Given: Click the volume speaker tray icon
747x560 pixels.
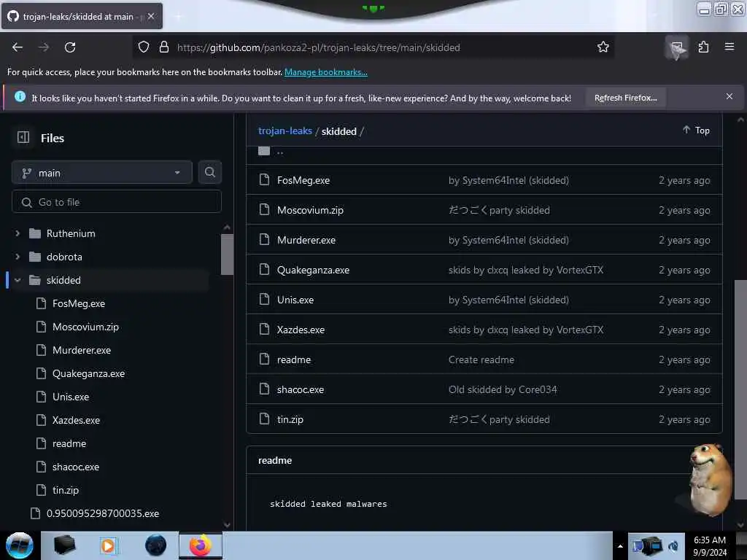Looking at the screenshot, I should point(674,546).
